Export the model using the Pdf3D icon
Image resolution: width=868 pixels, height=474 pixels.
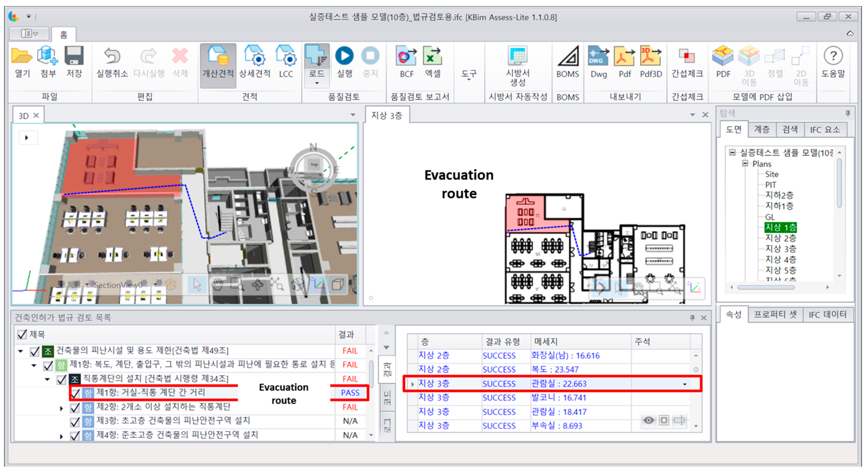[x=651, y=56]
